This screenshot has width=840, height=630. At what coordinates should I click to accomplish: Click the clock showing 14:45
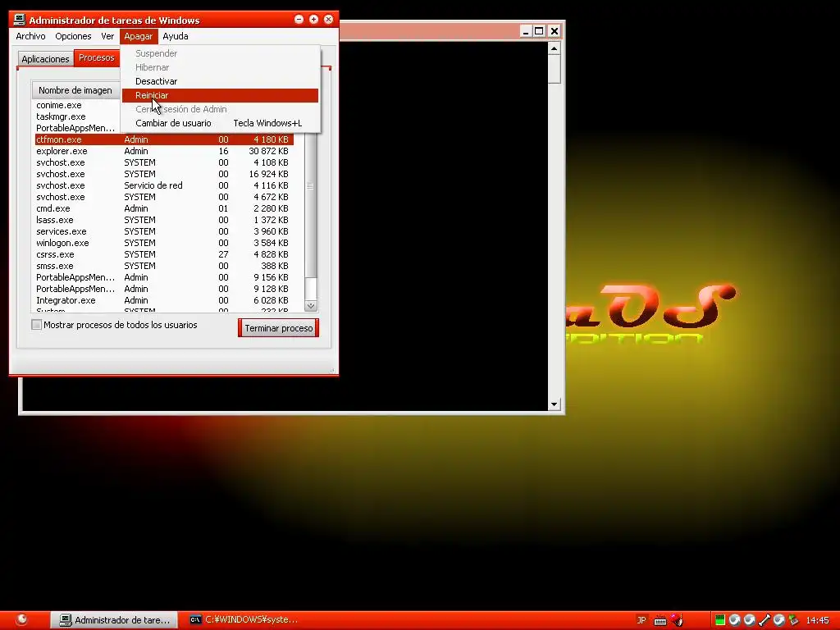pos(817,620)
